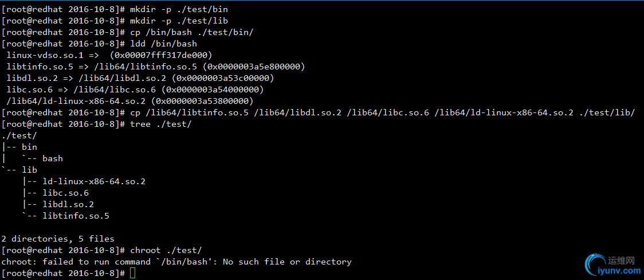Click libtinfo.so.5 entry in the tree listing

point(76,216)
